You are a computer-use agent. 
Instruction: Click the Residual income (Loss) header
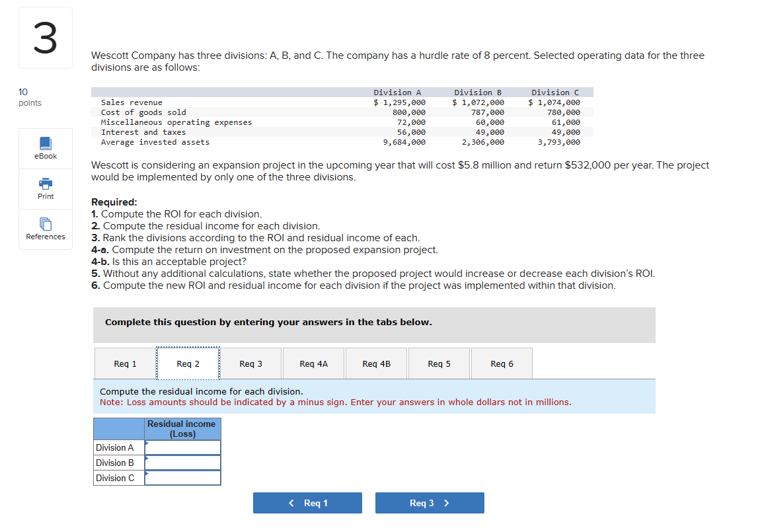182,429
